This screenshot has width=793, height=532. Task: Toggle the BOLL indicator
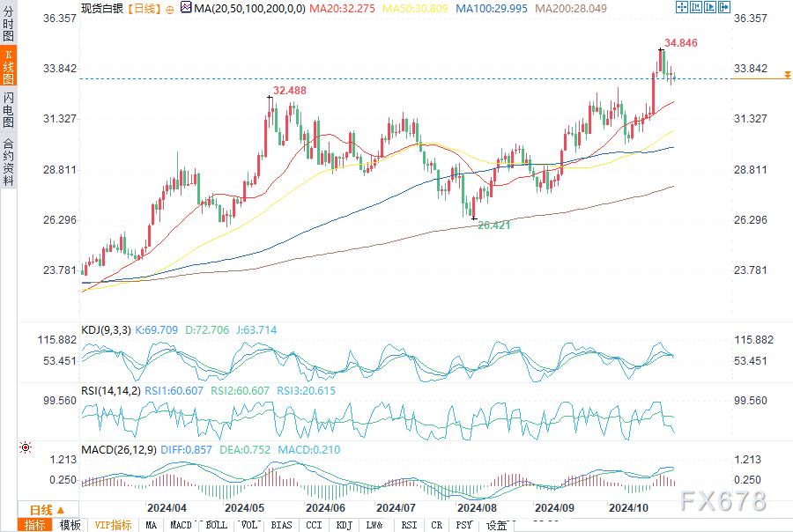[216, 525]
